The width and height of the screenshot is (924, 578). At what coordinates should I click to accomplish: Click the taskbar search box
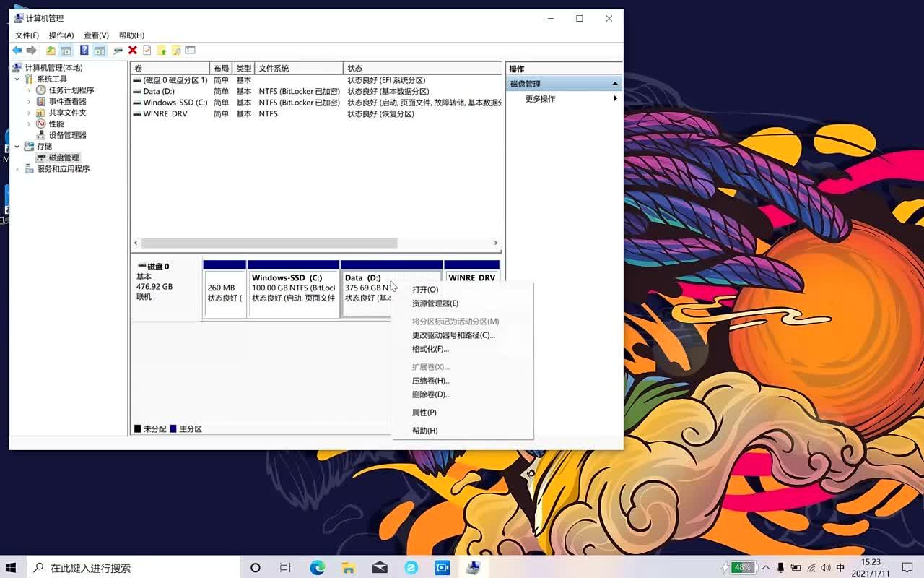[134, 568]
